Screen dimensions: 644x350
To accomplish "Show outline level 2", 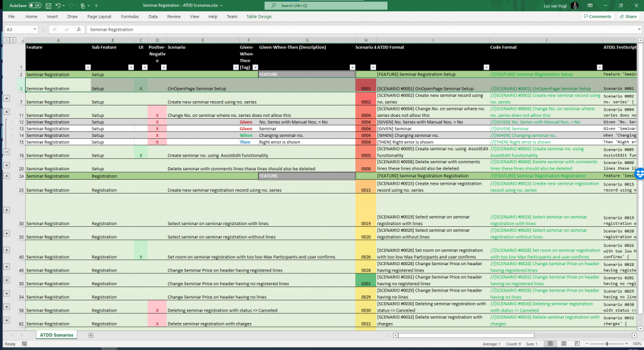I will pyautogui.click(x=13, y=40).
